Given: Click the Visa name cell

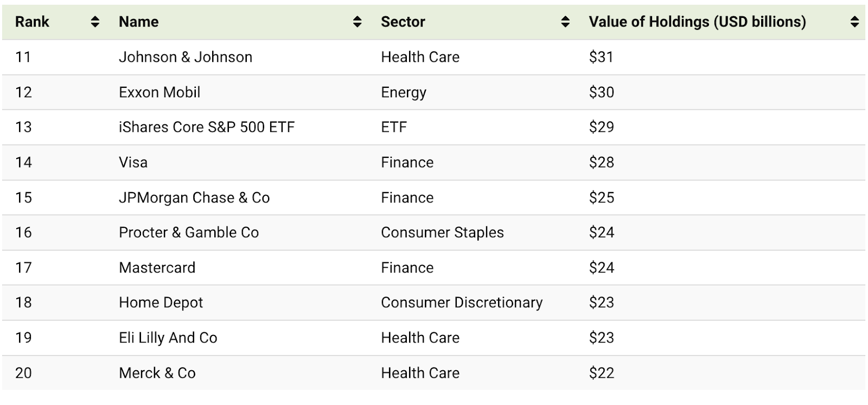Looking at the screenshot, I should (132, 162).
